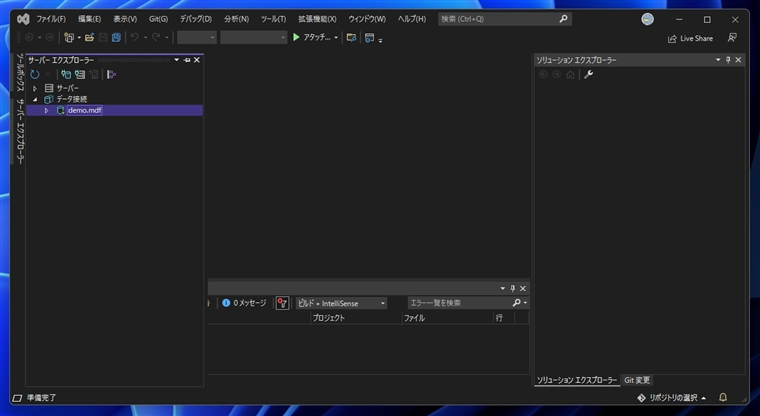Open the new project dropdown arrow

point(79,38)
